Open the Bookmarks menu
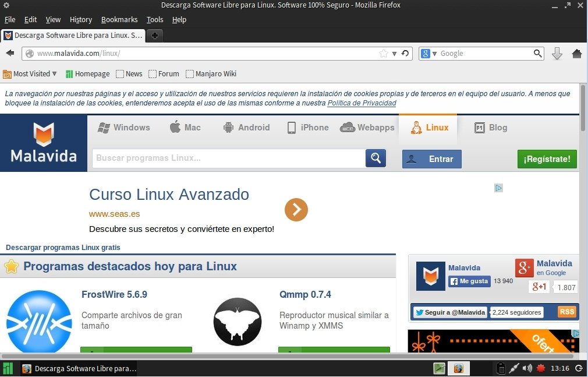This screenshot has height=377, width=588. [x=119, y=20]
